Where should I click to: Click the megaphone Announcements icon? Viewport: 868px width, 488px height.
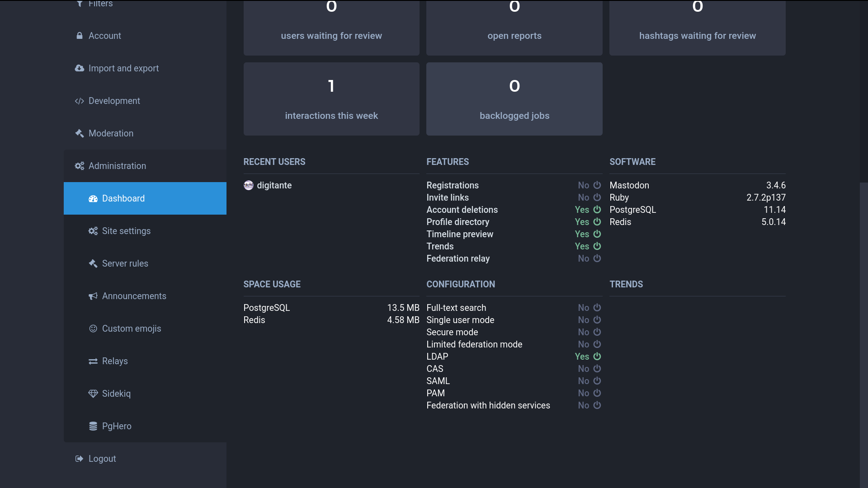[93, 296]
